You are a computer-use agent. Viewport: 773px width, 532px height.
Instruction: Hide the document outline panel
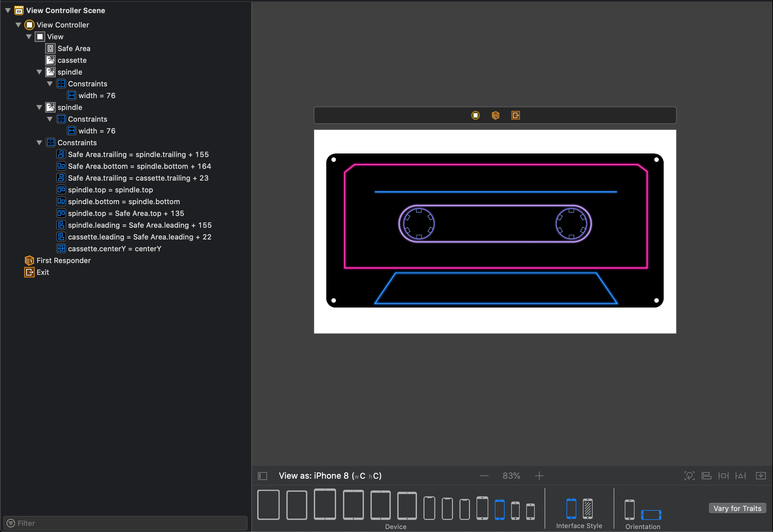pos(263,476)
